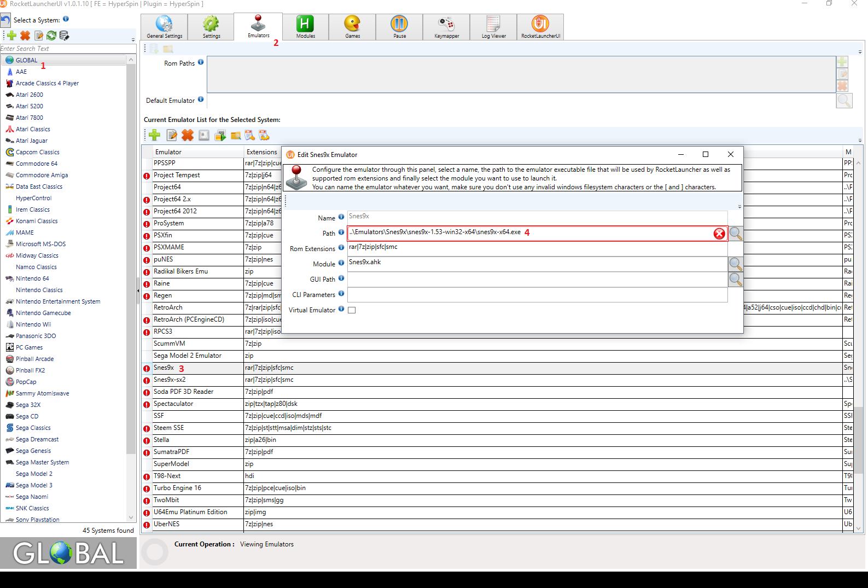This screenshot has width=868, height=588.
Task: Click the CLI Parameters input field
Action: [538, 295]
